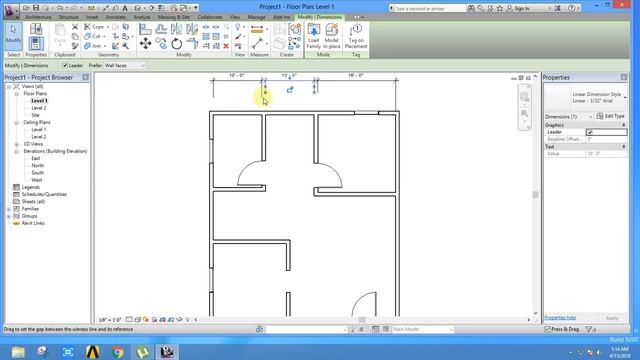This screenshot has height=360, width=640.
Task: Click the Text 'A' icon in quick access toolbar
Action: [x=125, y=8]
